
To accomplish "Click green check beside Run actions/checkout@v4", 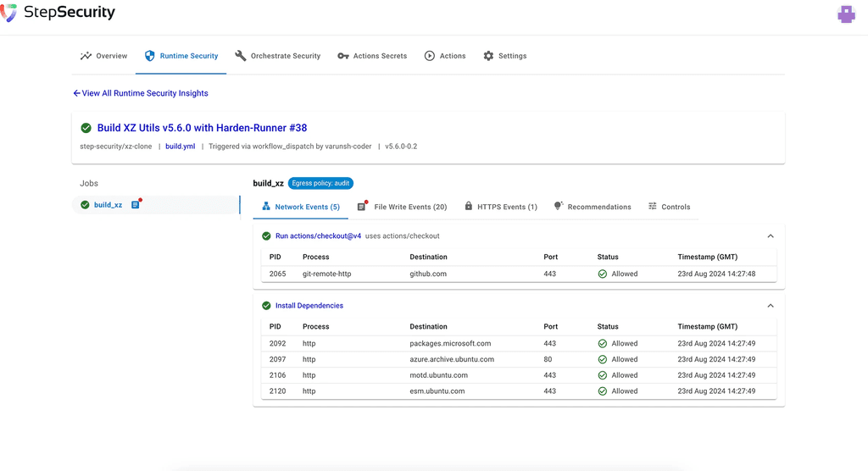I will tap(266, 235).
